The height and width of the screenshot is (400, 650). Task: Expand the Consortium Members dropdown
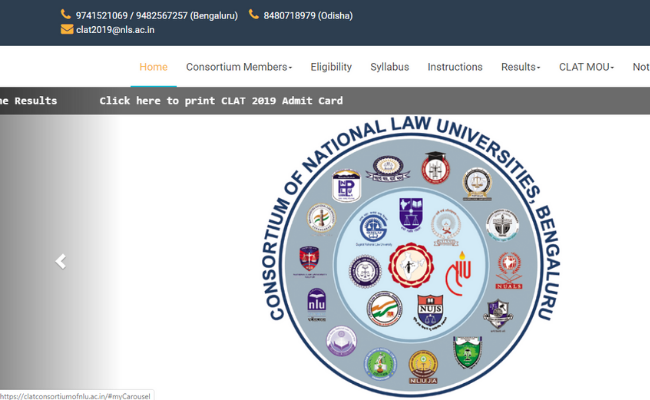pos(239,67)
